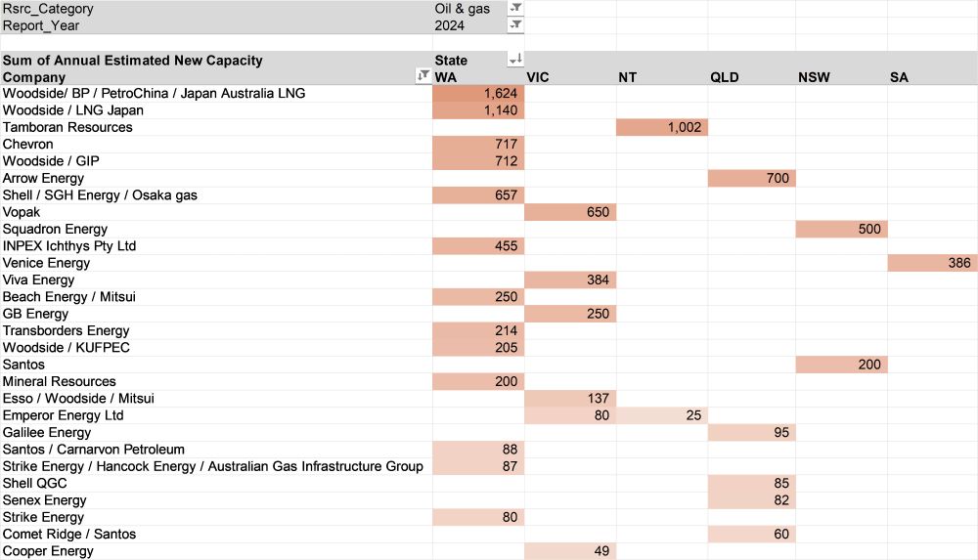Select Strike Energy's 80 WA cell
Image resolution: width=978 pixels, height=560 pixels.
(x=478, y=517)
